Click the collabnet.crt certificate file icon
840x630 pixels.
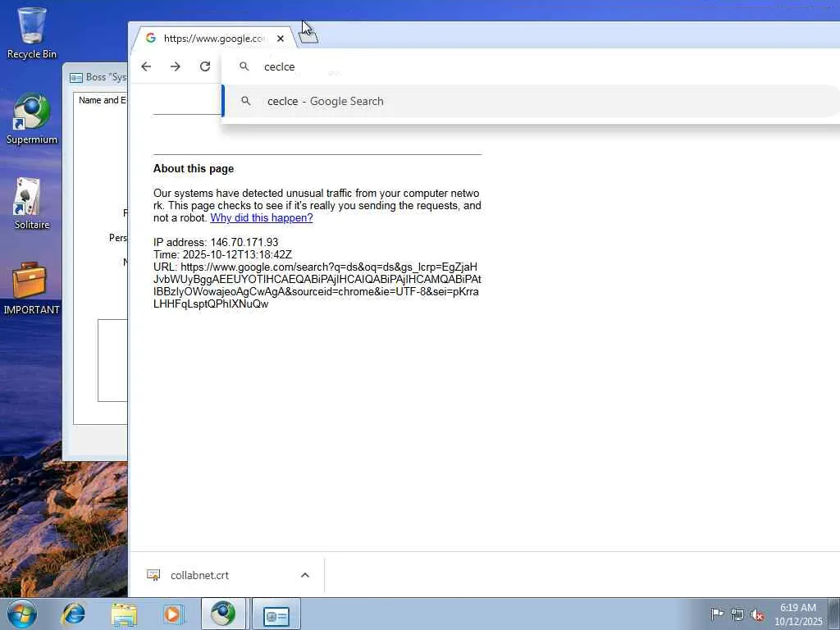click(153, 575)
